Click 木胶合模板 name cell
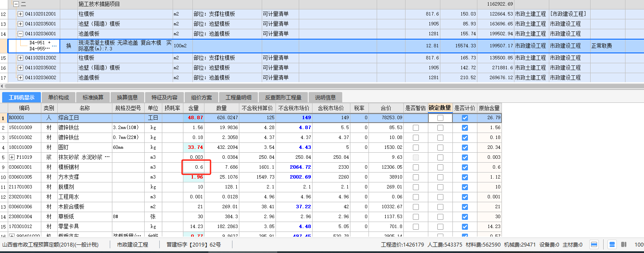The width and height of the screenshot is (644, 253). click(x=85, y=207)
